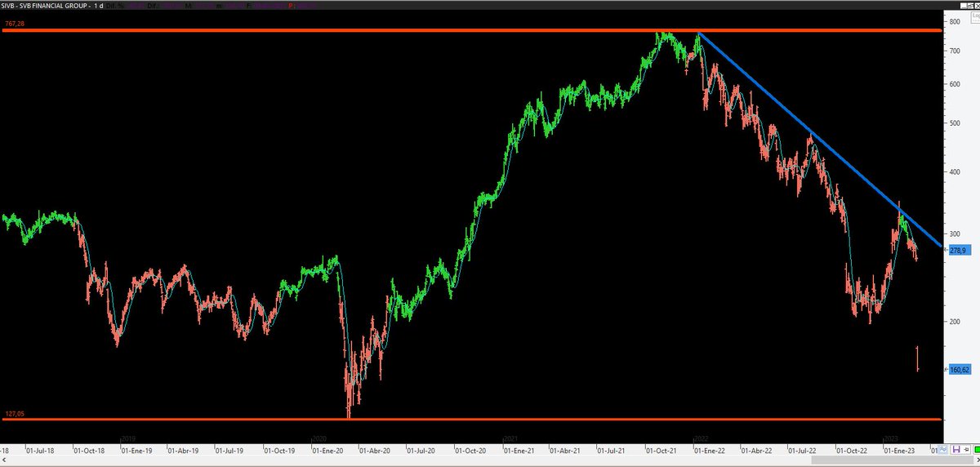
Task: Minimize the SIVB chart window
Action: 964,6
